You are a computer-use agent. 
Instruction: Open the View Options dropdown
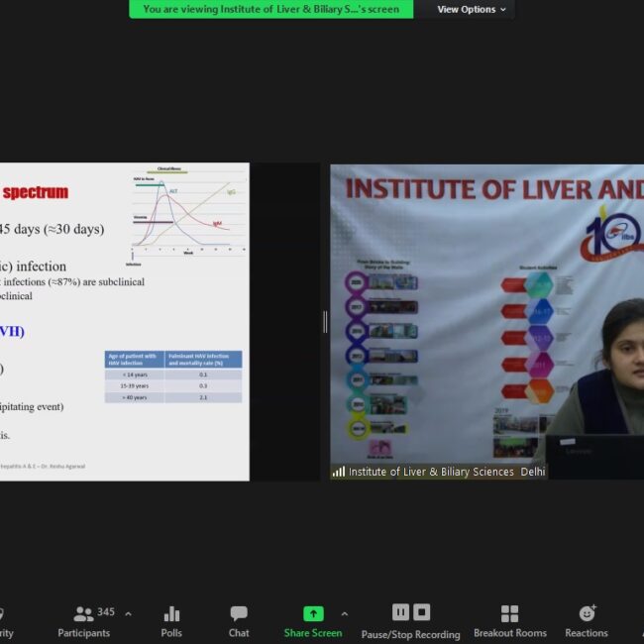(x=472, y=10)
